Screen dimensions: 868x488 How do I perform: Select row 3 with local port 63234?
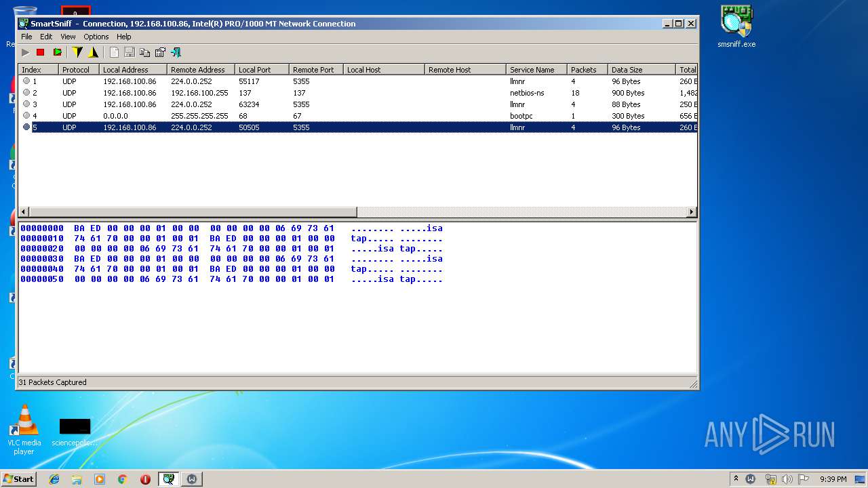pos(357,104)
